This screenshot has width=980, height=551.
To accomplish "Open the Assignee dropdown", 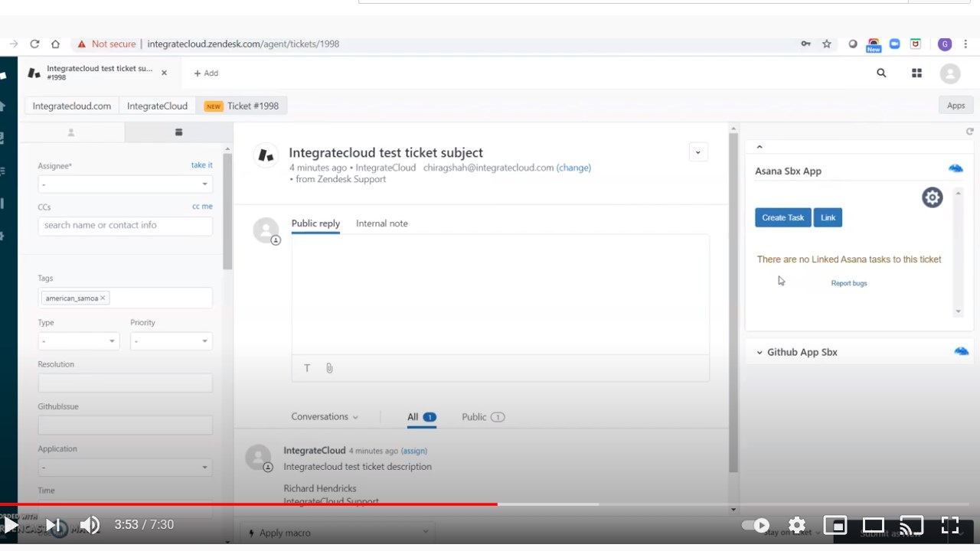I will (x=126, y=184).
